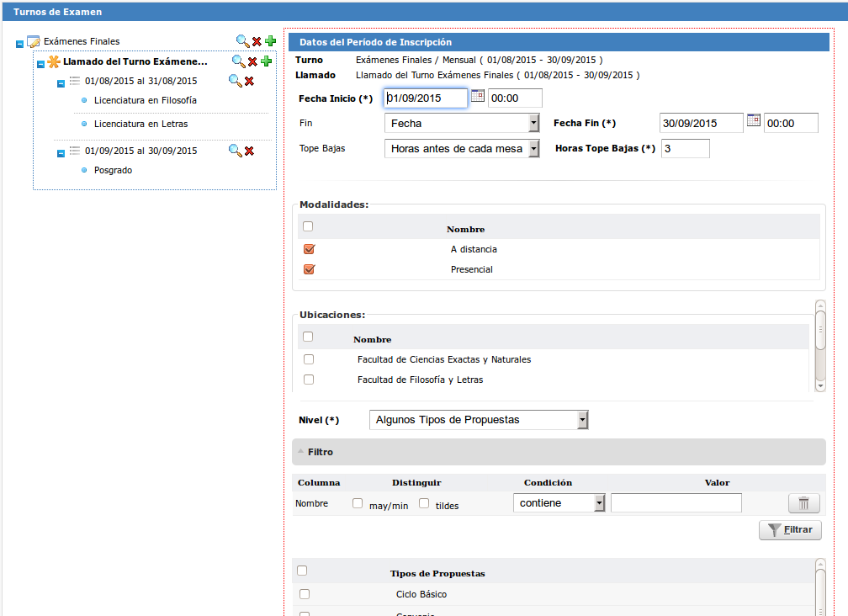Toggle select-all checkbox in Modalidades
The width and height of the screenshot is (848, 616).
[x=308, y=226]
